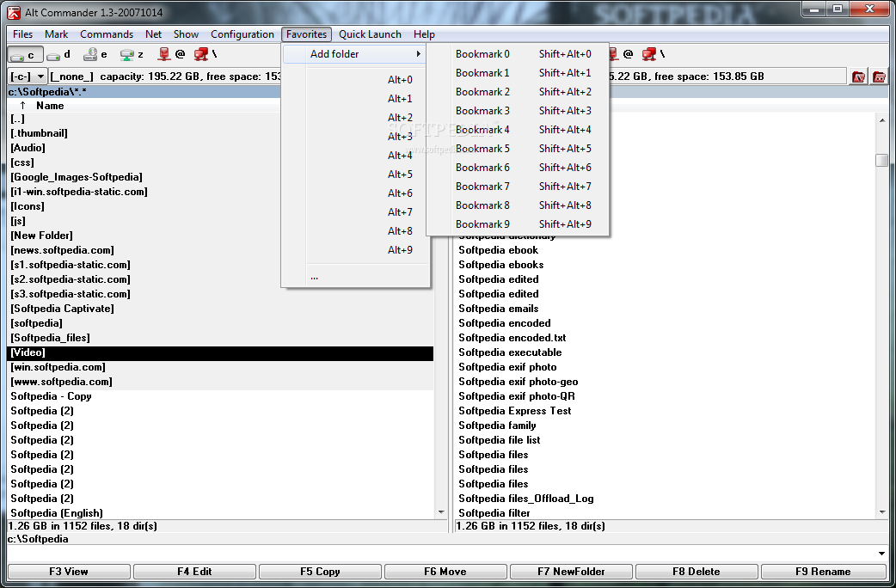Image resolution: width=896 pixels, height=588 pixels.
Task: Open the Mark menu
Action: click(x=56, y=34)
